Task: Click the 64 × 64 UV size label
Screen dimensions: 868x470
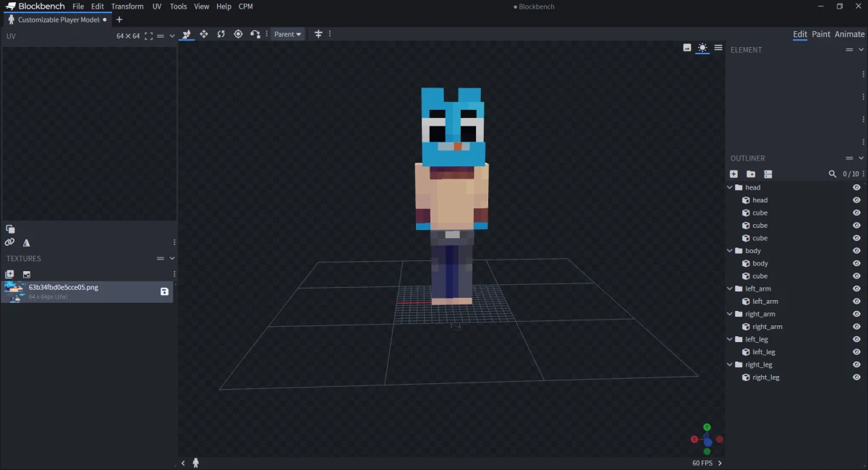Action: [x=128, y=36]
